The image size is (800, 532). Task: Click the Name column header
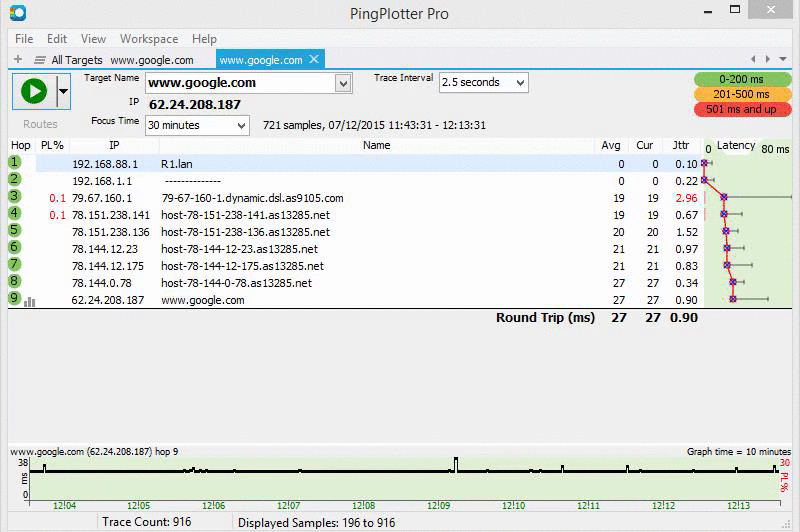click(x=377, y=145)
